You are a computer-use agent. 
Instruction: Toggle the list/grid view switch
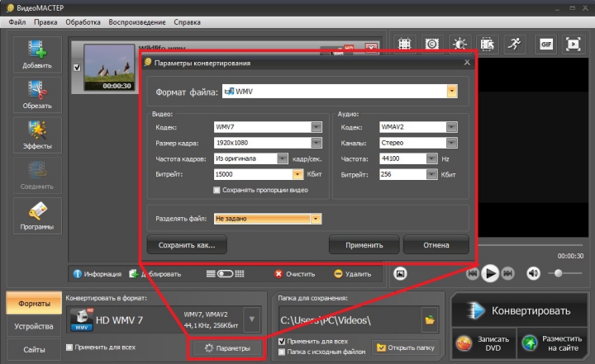(225, 274)
